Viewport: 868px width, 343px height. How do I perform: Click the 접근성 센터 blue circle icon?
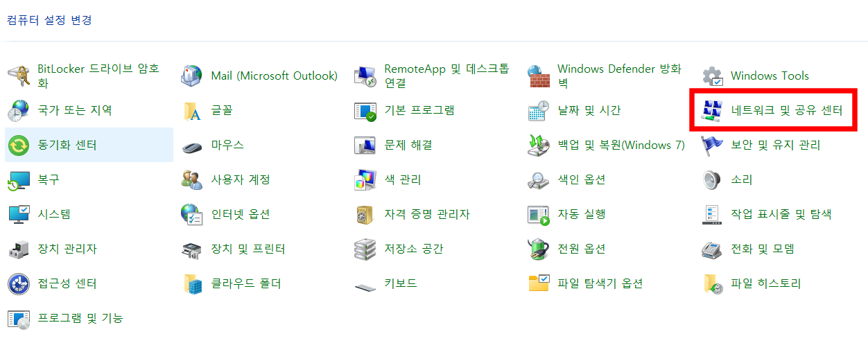tap(19, 283)
